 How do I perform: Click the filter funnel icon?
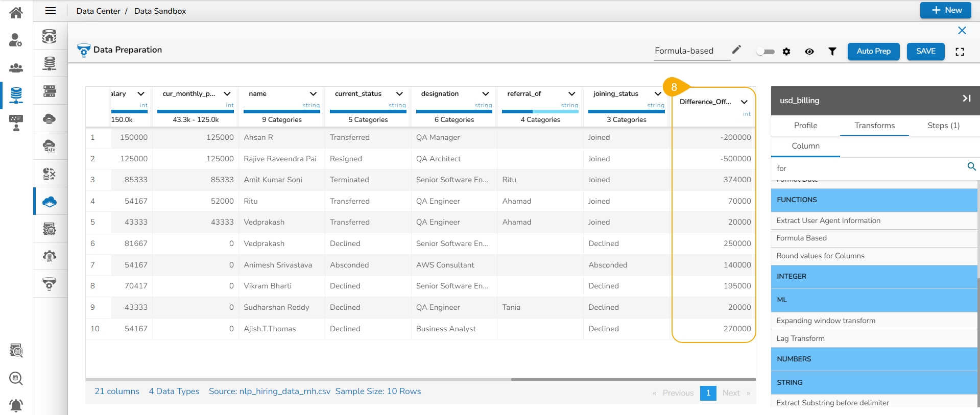pos(832,52)
